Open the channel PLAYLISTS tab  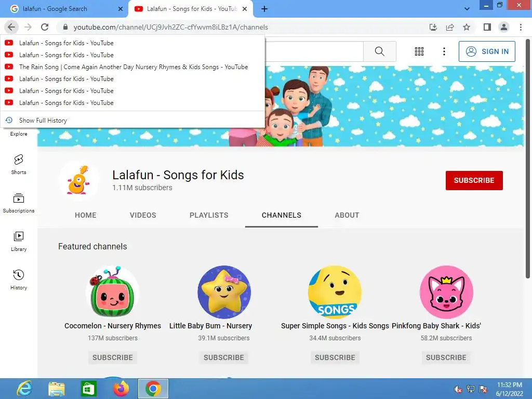point(209,215)
